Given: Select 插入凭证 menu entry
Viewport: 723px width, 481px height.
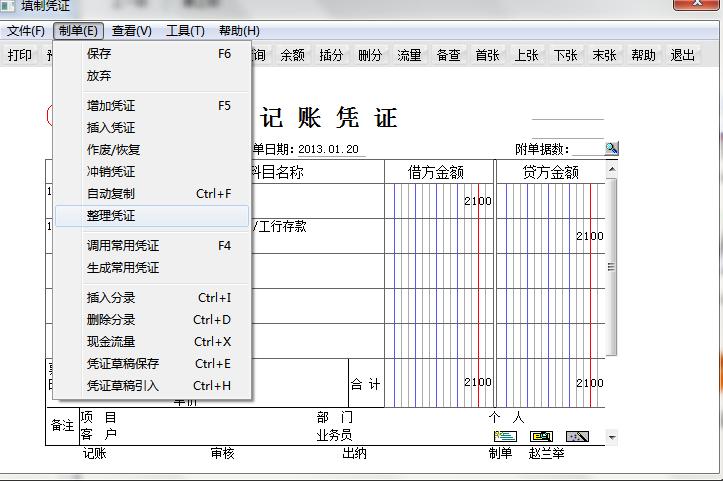Looking at the screenshot, I should pyautogui.click(x=152, y=127).
